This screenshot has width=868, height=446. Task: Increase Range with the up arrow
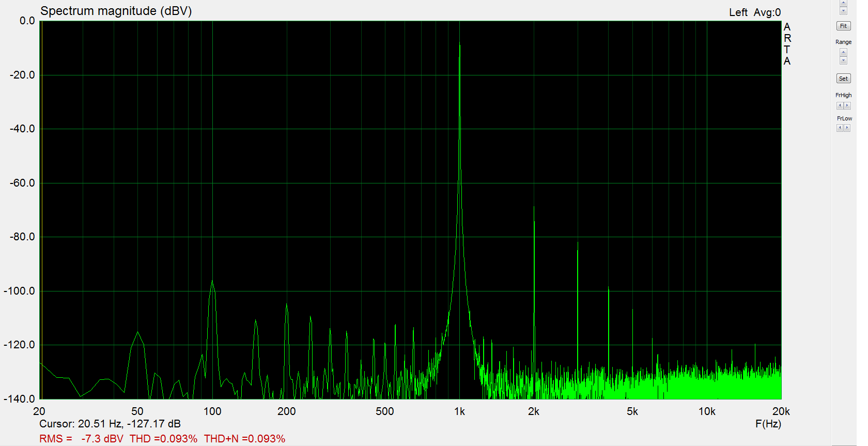pyautogui.click(x=843, y=52)
